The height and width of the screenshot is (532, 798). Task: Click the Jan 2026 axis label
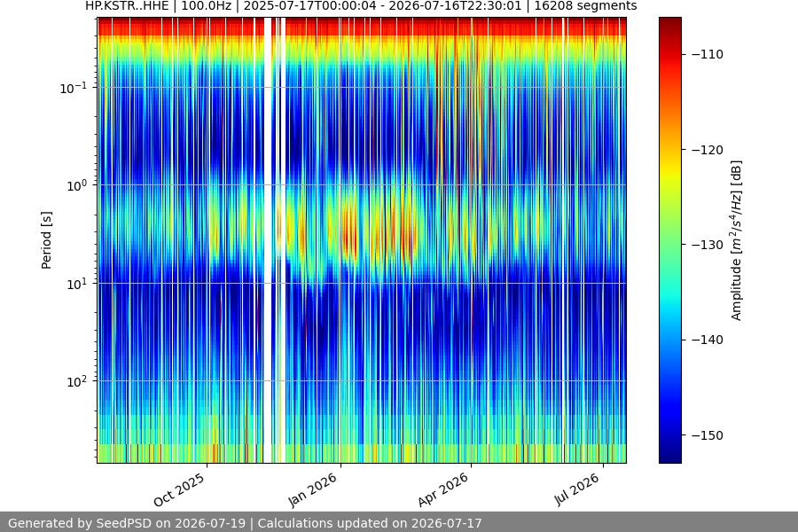[x=312, y=489]
